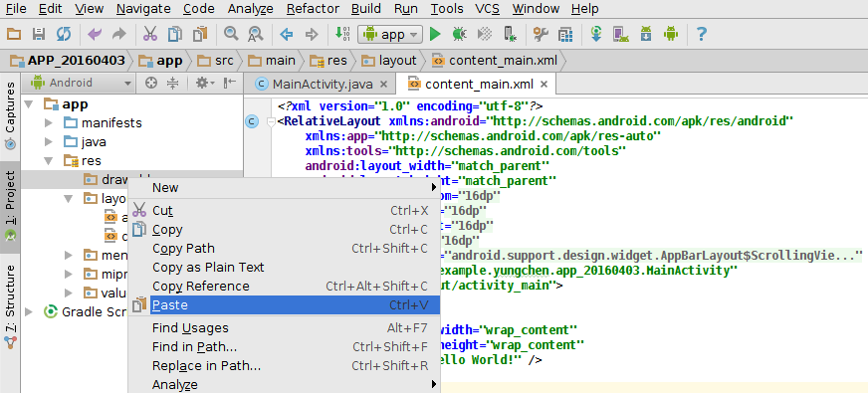Navigate Back with the blue left arrow
The width and height of the screenshot is (868, 393).
tap(287, 34)
